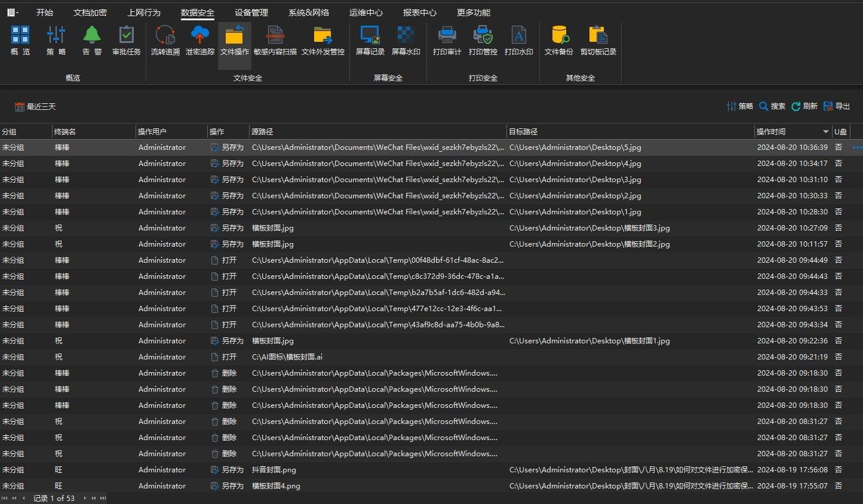Open the 屏幕水印 screen watermark icon

(406, 41)
